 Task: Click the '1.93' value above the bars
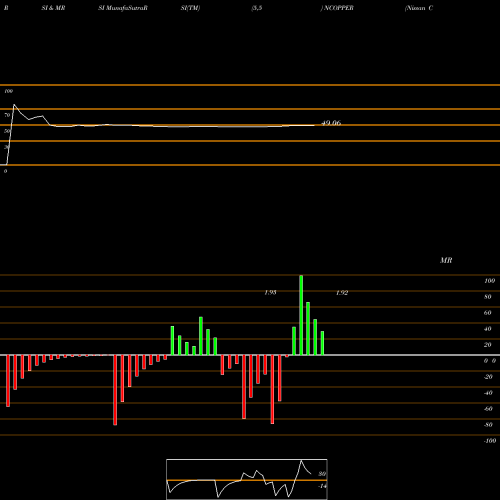click(270, 292)
